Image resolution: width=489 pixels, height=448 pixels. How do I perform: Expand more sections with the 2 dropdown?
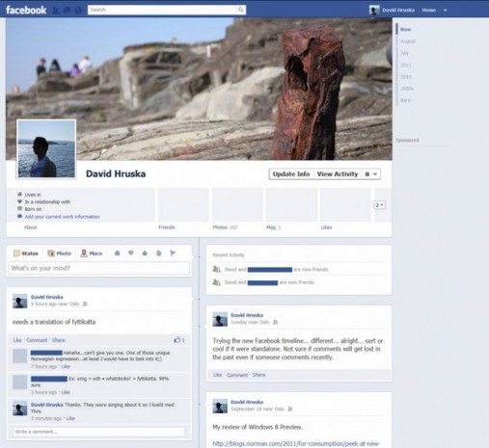coord(379,205)
